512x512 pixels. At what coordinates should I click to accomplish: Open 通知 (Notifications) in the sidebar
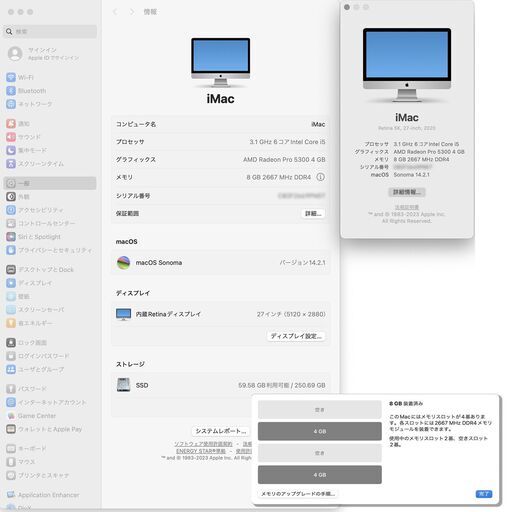pos(50,124)
